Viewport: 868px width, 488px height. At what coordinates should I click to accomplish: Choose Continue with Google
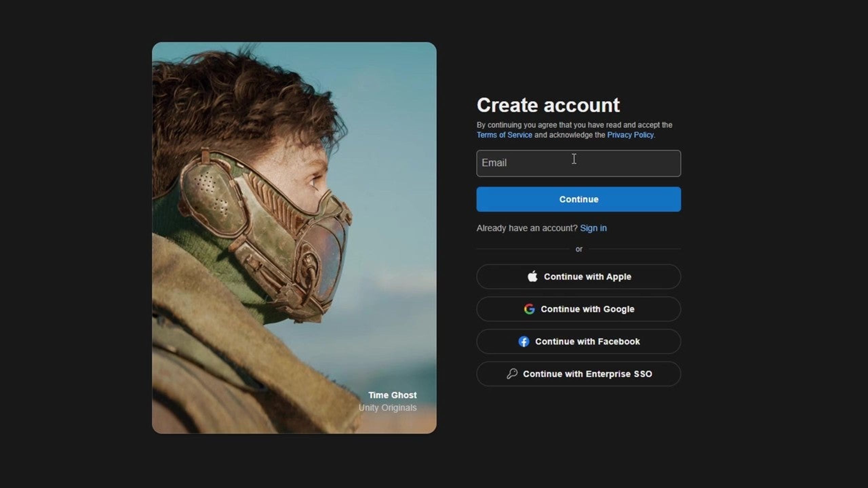point(578,309)
